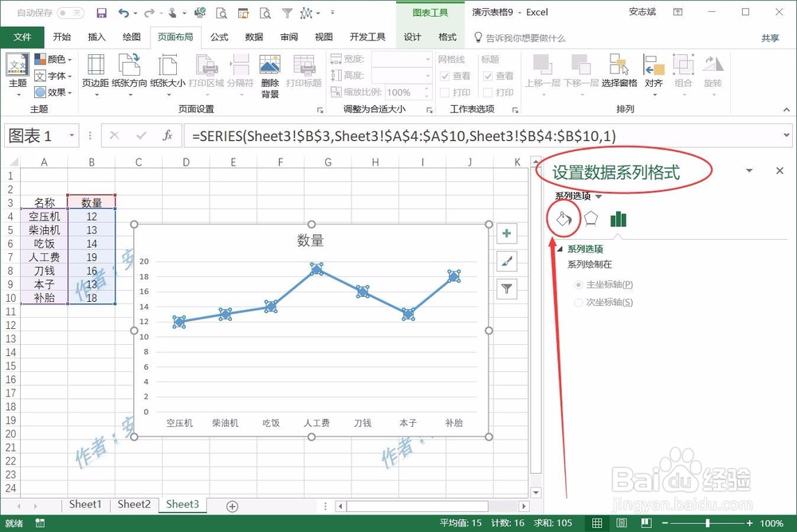
Task: Open the 宽度 width dropdown
Action: (428, 59)
